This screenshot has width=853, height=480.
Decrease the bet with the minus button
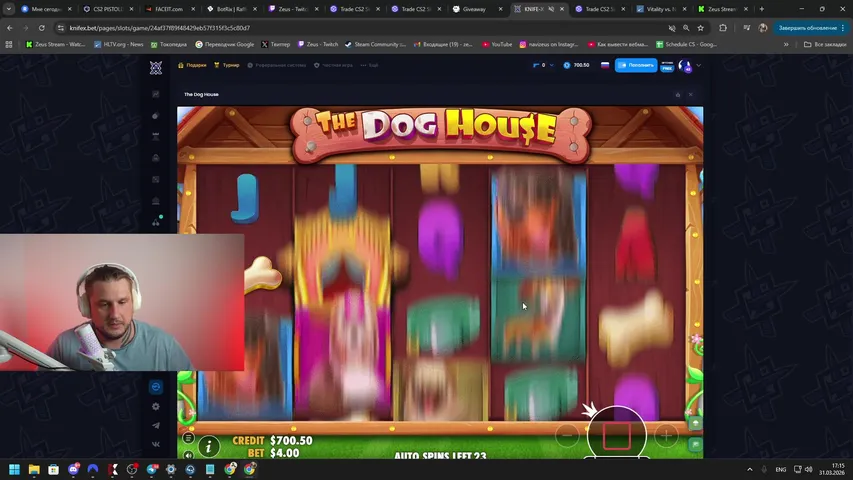[567, 436]
